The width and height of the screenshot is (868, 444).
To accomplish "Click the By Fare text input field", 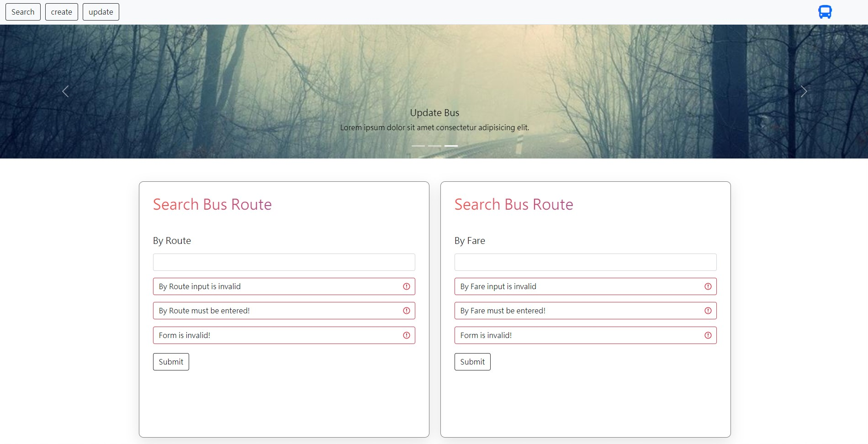I will [585, 262].
